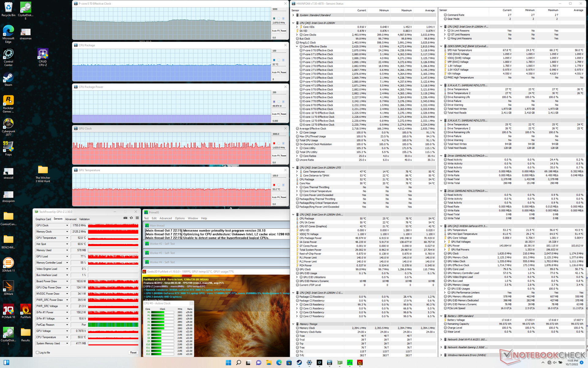Click the muted volume tray icon
Screen dimensions: 588x368
555,362
